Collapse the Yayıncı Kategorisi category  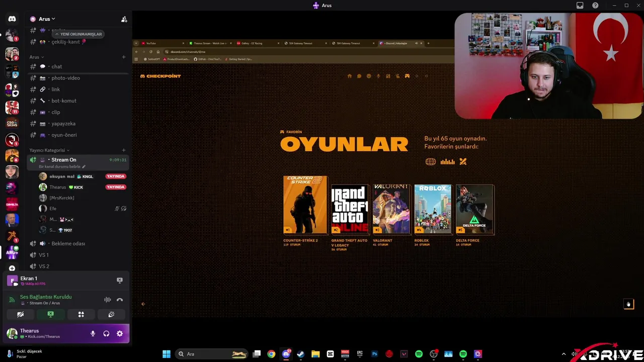point(49,150)
